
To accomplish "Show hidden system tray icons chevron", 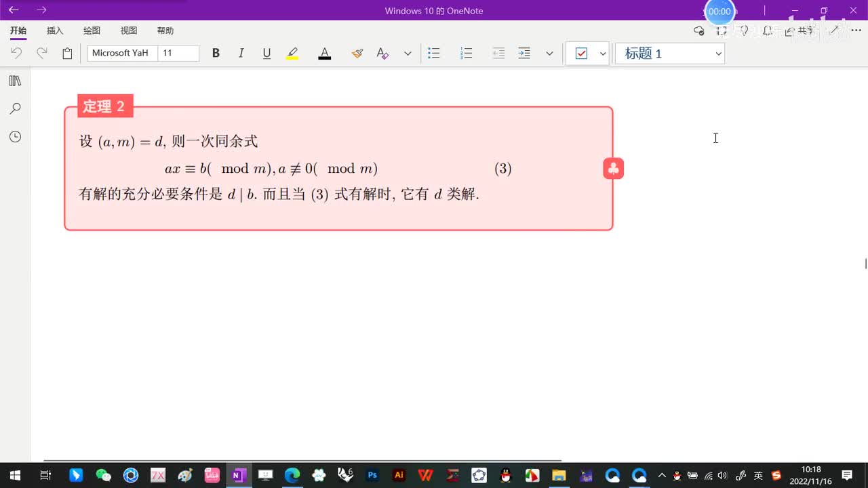I will (662, 476).
